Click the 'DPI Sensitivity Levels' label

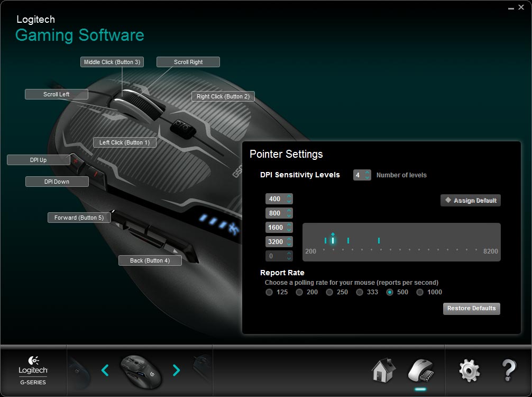pyautogui.click(x=300, y=175)
